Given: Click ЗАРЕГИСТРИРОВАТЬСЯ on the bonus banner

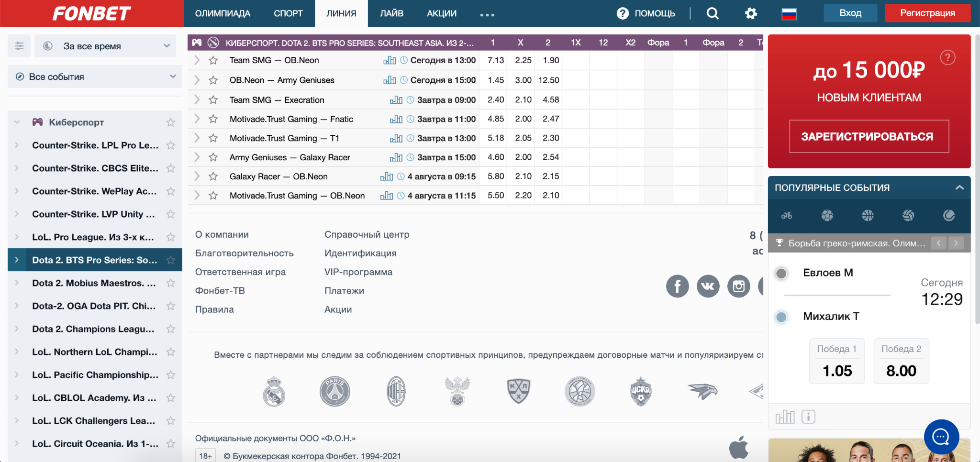Looking at the screenshot, I should click(x=869, y=136).
